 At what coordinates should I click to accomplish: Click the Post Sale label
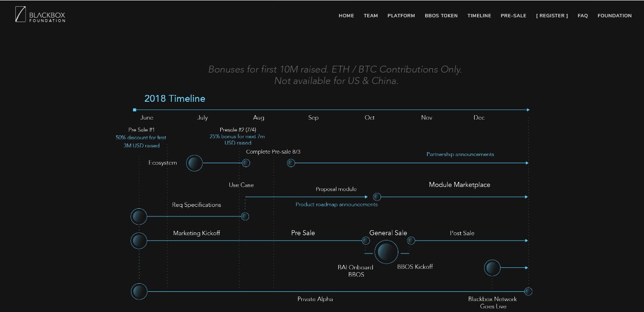(462, 233)
